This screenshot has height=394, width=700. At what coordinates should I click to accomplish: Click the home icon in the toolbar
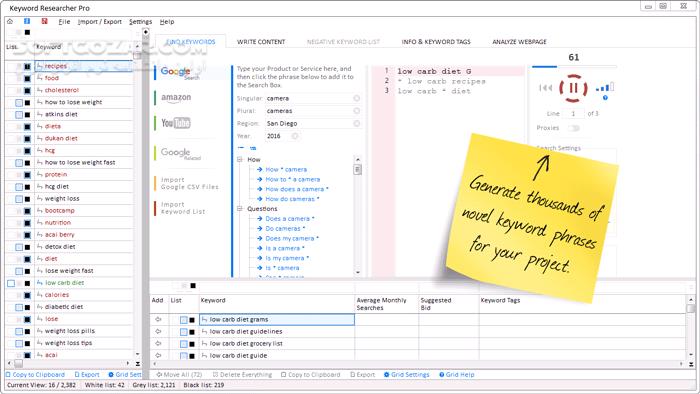point(10,21)
